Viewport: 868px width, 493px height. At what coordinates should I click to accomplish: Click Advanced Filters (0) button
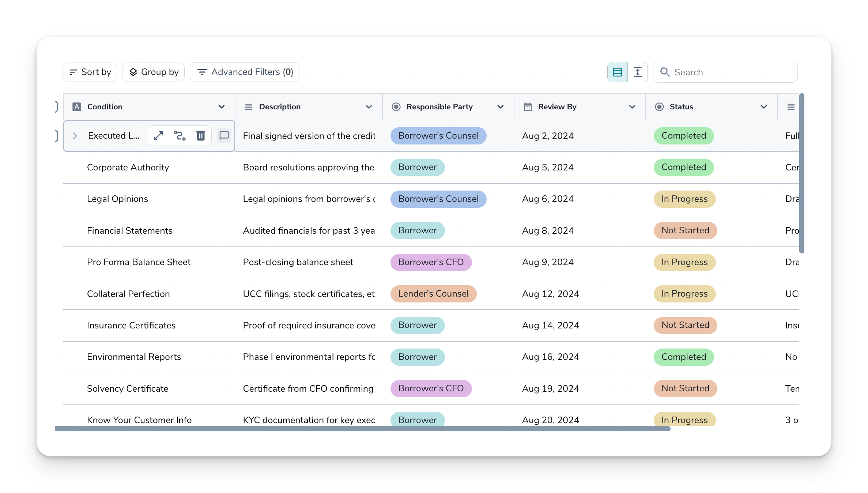(245, 72)
